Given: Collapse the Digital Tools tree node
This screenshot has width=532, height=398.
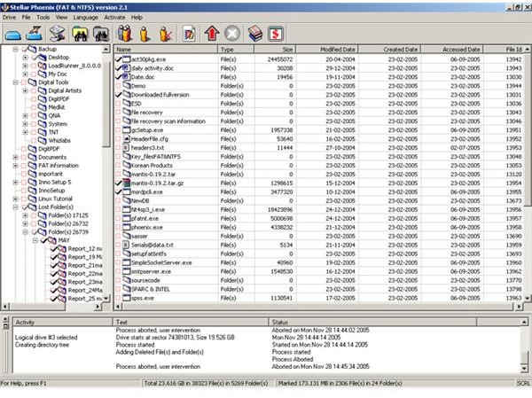Looking at the screenshot, I should pyautogui.click(x=15, y=82).
